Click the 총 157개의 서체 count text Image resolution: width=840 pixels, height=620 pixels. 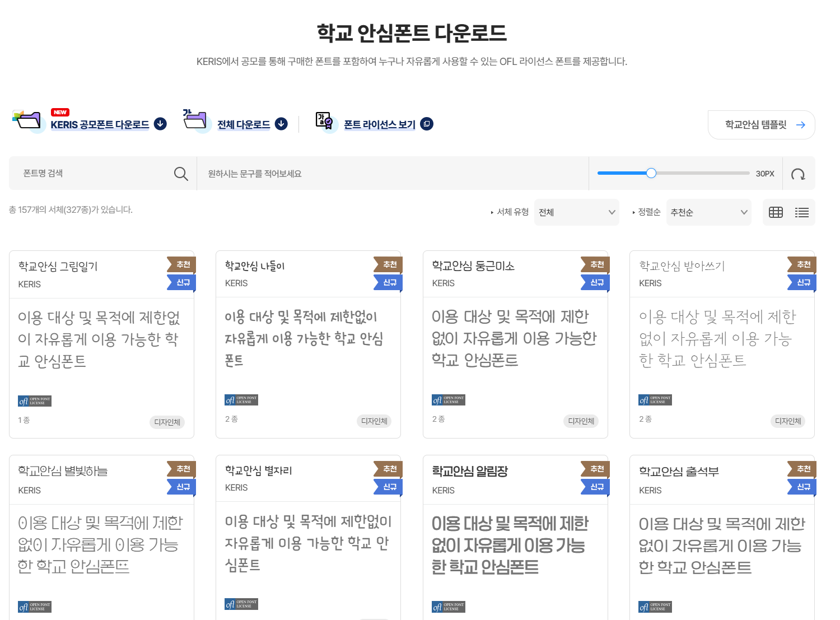71,209
